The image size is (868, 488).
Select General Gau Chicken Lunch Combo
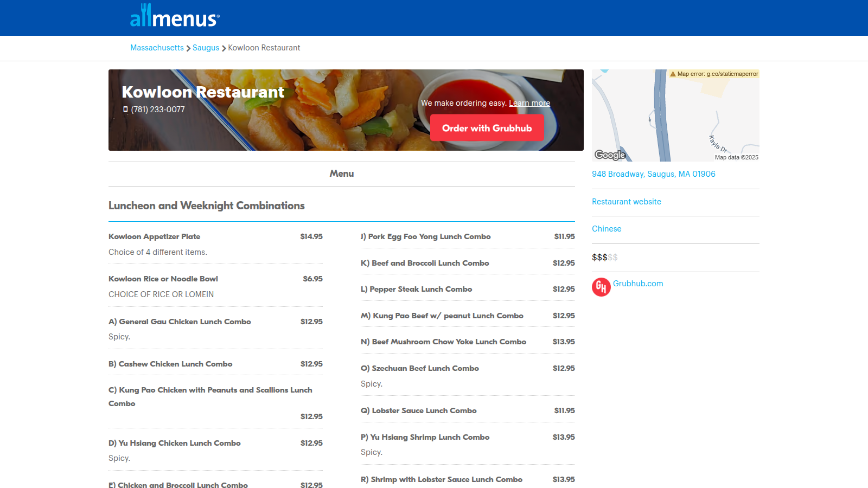(180, 322)
